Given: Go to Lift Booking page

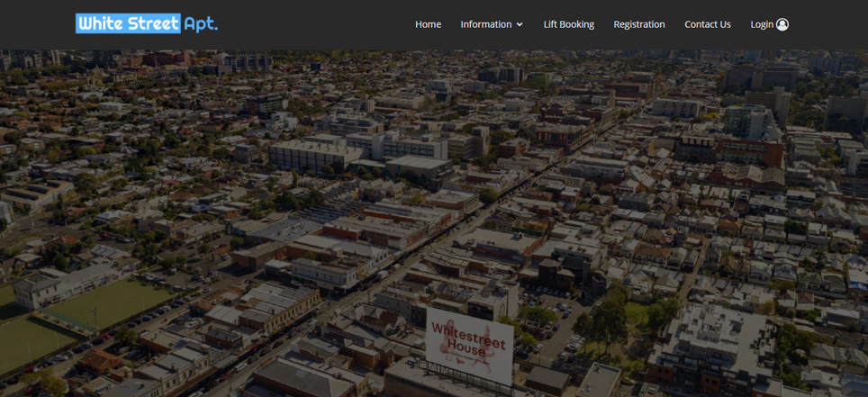Looking at the screenshot, I should pos(568,24).
